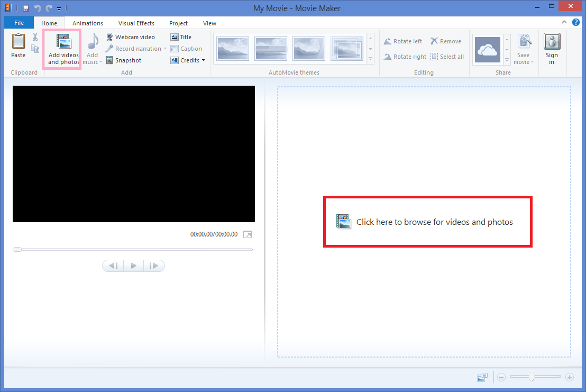Click Rotate left in Editing group
The height and width of the screenshot is (392, 586).
point(403,41)
